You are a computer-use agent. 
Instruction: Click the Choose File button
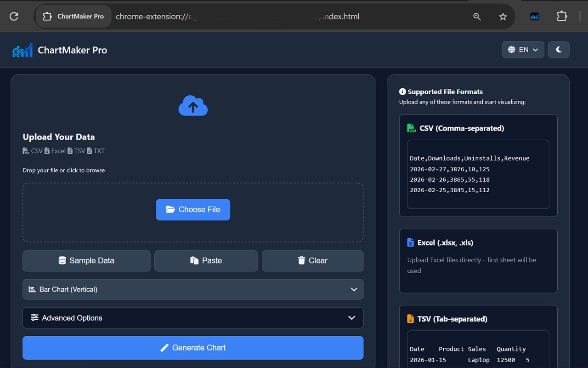[x=193, y=210]
